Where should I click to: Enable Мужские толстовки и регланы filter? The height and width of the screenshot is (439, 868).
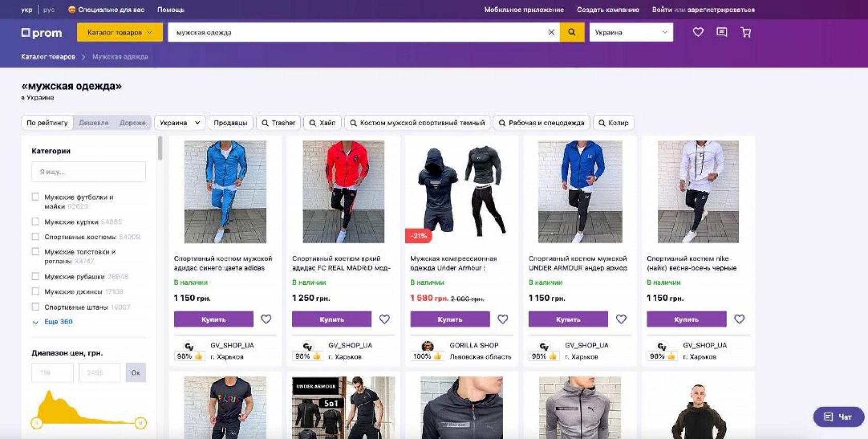(x=36, y=252)
